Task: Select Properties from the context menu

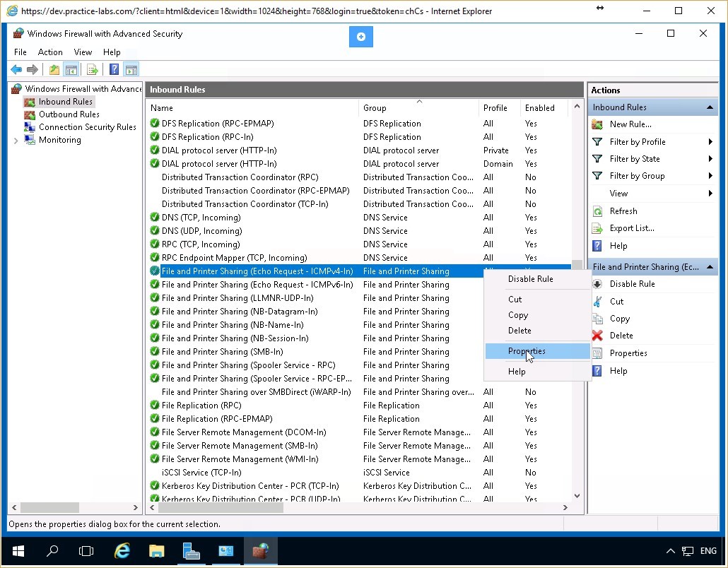Action: pos(527,351)
